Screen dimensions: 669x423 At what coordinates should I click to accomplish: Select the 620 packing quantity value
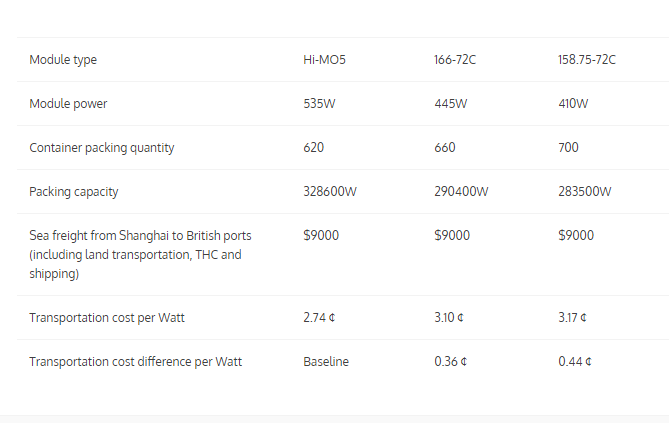coord(313,148)
